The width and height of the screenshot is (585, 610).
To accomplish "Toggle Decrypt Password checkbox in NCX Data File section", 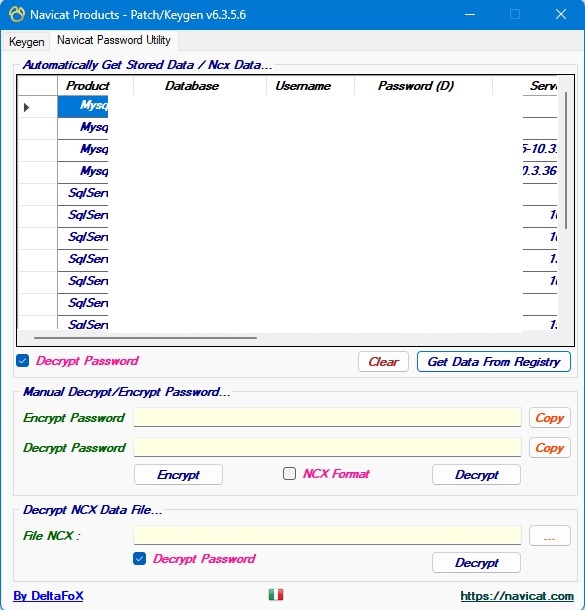I will [139, 559].
